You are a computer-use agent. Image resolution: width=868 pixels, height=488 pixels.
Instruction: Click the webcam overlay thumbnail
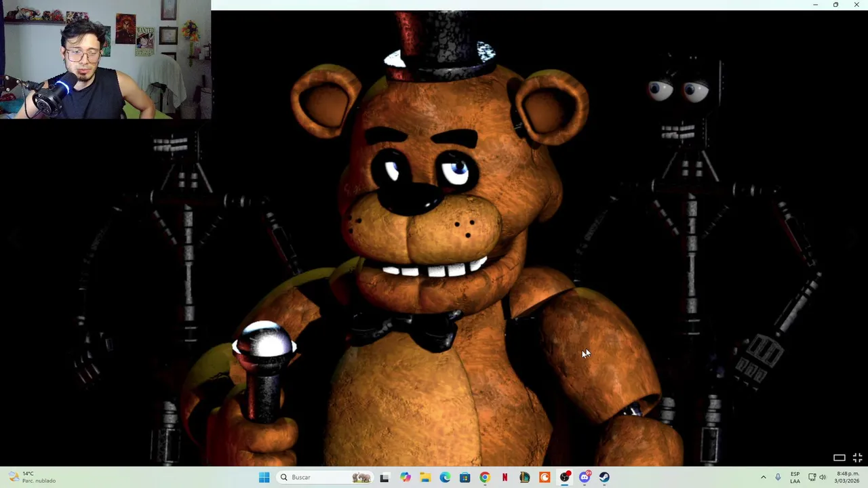(x=106, y=60)
